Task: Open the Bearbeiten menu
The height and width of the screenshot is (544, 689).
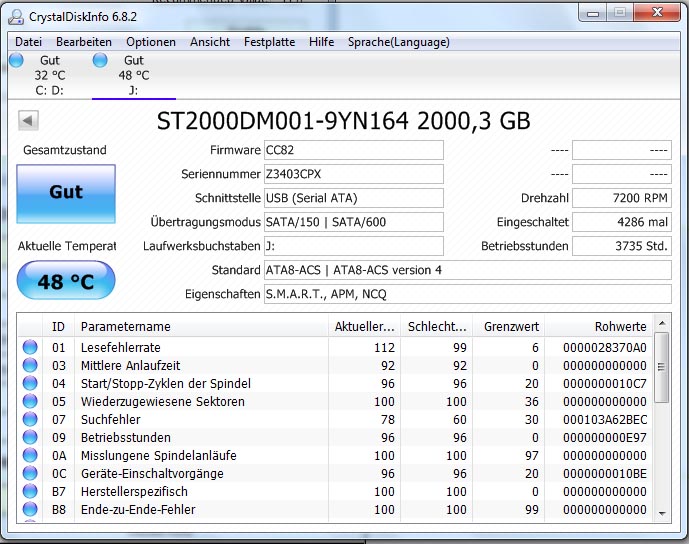Action: pyautogui.click(x=84, y=42)
